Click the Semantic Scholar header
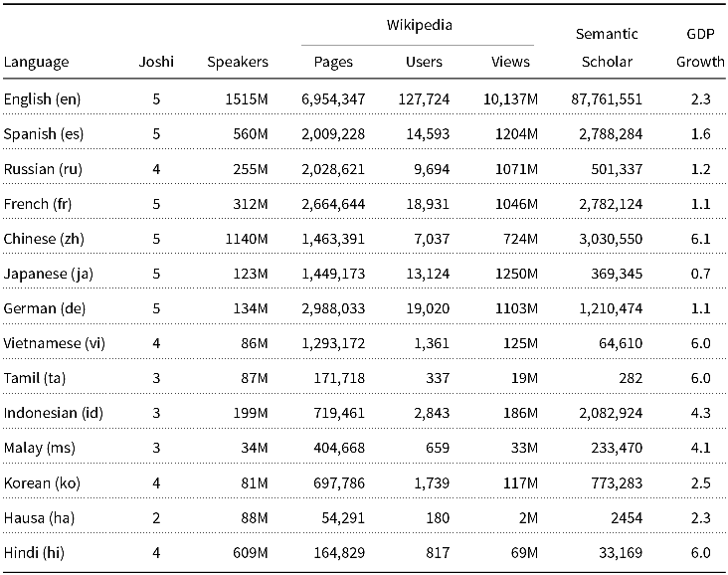Image resolution: width=728 pixels, height=575 pixels. tap(607, 48)
